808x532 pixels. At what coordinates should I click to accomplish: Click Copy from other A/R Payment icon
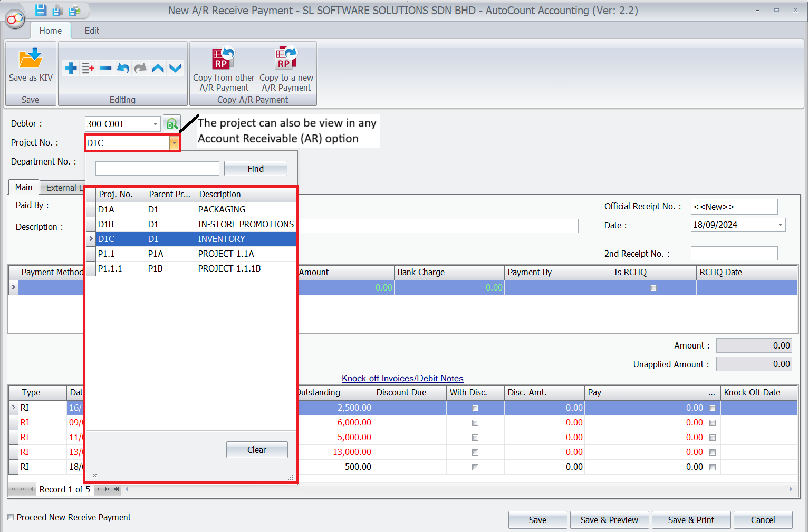coord(223,59)
